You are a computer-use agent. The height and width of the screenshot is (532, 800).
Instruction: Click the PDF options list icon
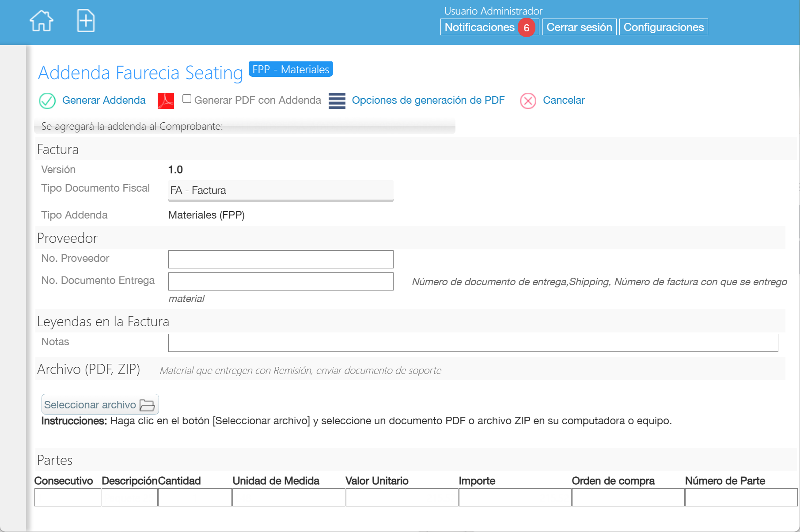point(337,101)
